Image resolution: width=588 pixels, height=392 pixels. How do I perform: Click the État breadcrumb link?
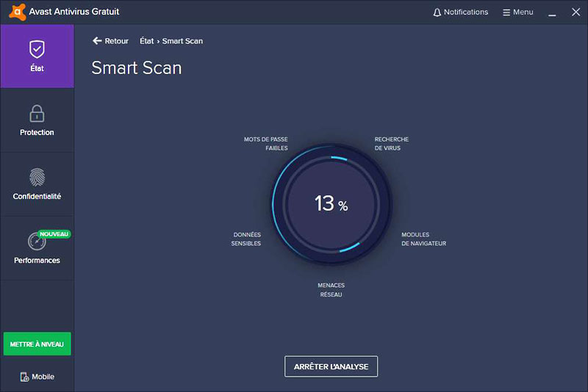click(x=146, y=41)
